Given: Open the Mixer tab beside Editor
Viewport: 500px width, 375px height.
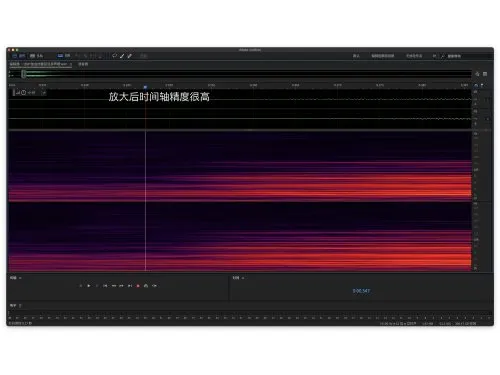Looking at the screenshot, I should coord(83,64).
